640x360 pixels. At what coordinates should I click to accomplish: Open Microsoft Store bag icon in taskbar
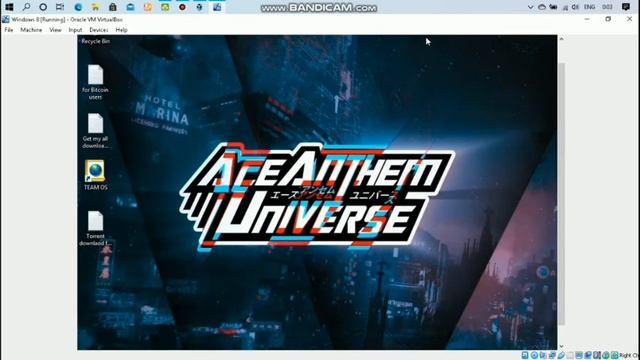tap(113, 7)
